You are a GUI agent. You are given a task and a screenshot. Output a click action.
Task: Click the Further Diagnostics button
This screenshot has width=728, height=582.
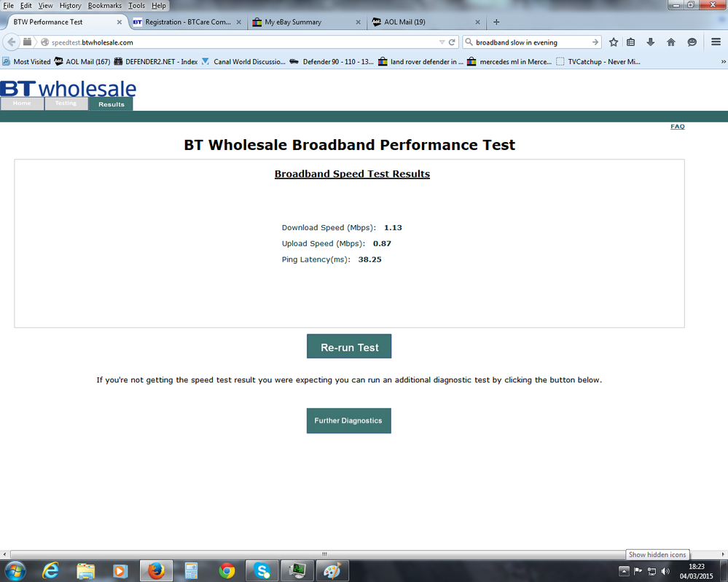[348, 420]
